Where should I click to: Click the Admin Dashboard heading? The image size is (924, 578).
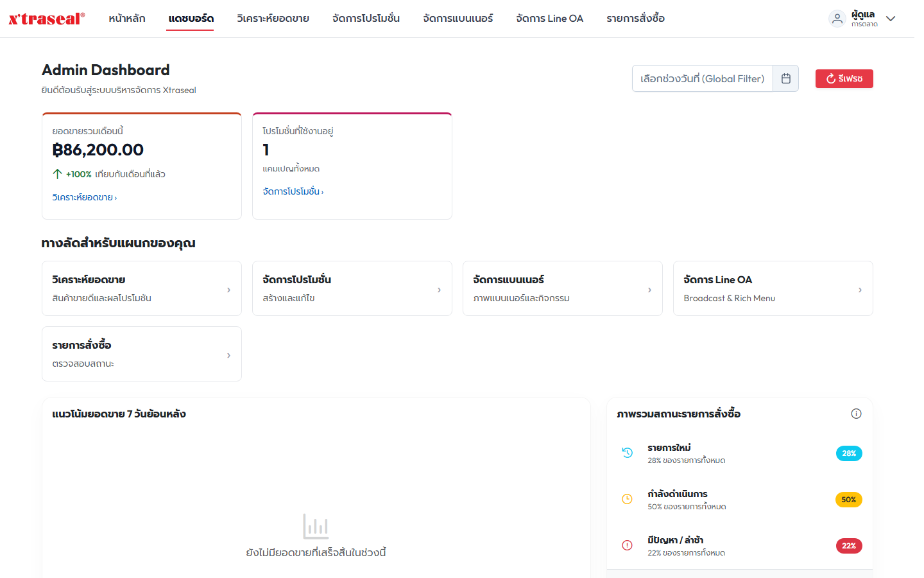(x=106, y=70)
